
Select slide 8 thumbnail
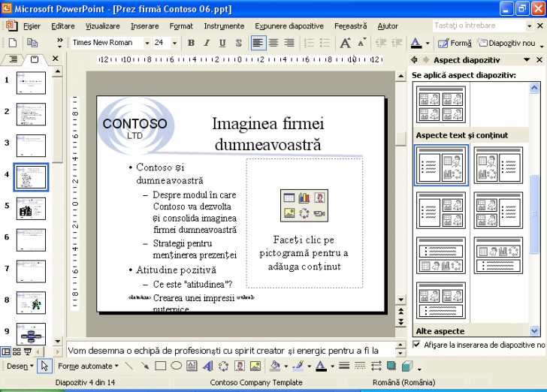coord(31,303)
